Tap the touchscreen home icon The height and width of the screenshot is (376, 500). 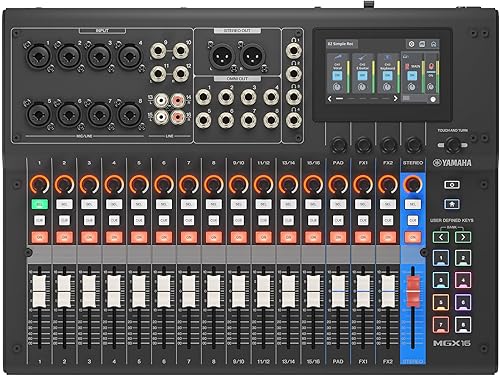click(x=434, y=44)
